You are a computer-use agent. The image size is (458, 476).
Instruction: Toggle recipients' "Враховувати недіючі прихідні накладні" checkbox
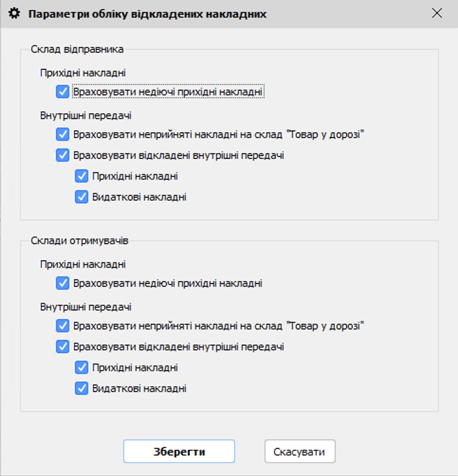click(63, 284)
